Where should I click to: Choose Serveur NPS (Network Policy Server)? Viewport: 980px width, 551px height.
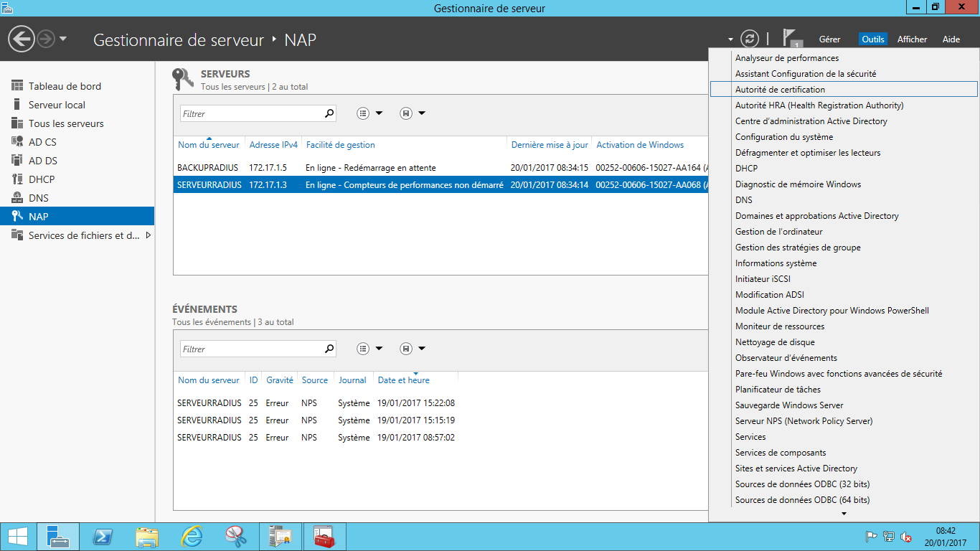(804, 421)
